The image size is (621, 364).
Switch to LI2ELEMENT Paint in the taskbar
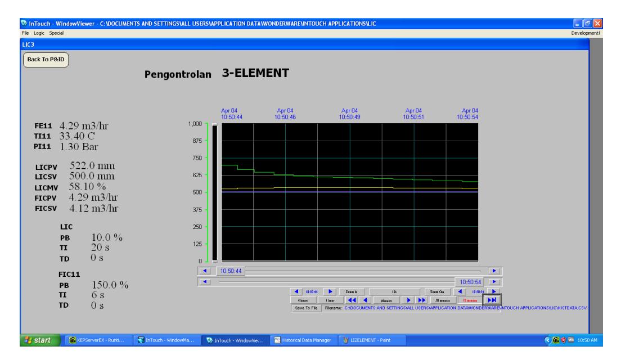[x=371, y=340]
